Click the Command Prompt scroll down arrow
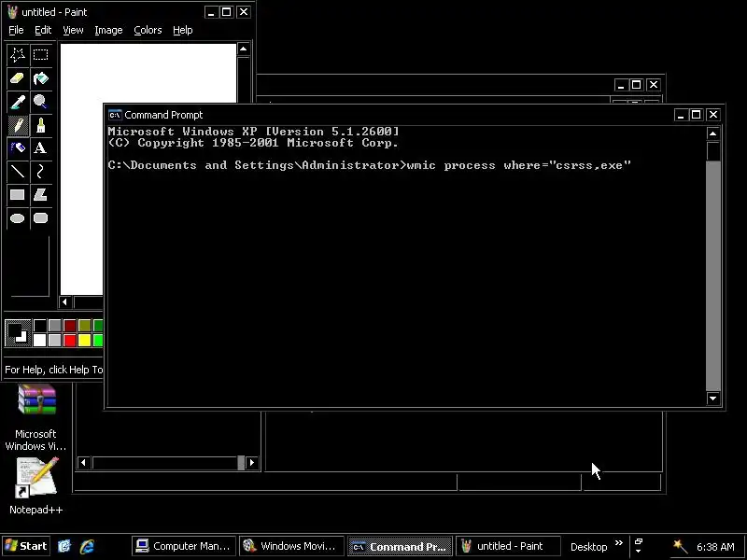Viewport: 747px width, 560px height. [712, 399]
